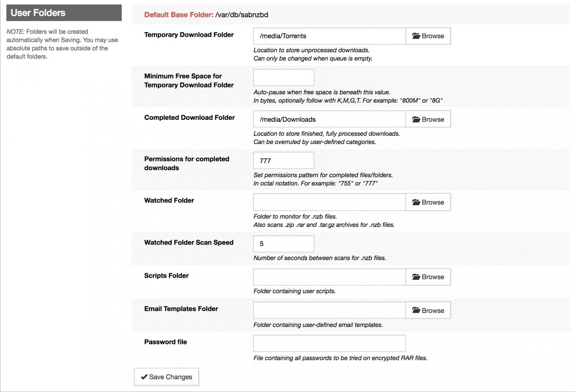Click folder icon beside Watched Folder field

click(416, 203)
